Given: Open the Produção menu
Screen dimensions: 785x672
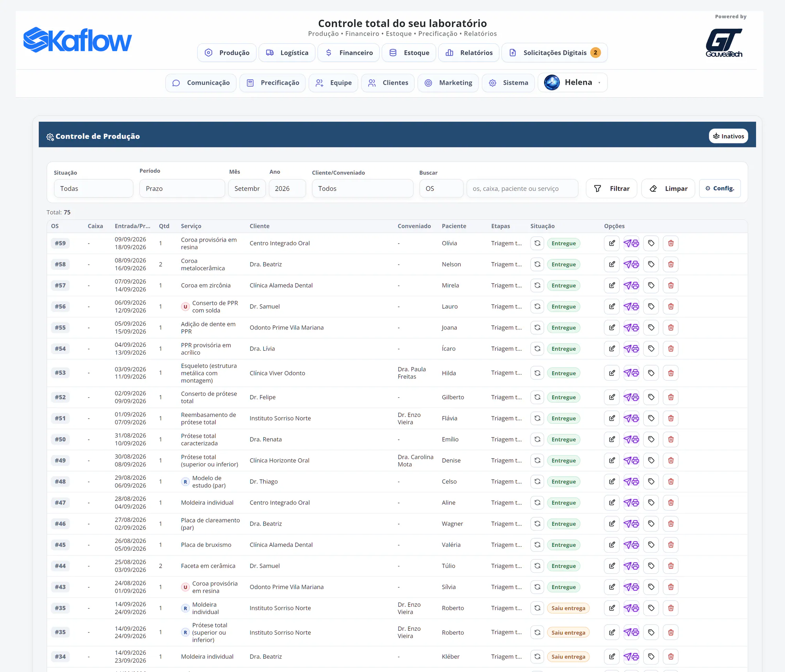Looking at the screenshot, I should coord(227,53).
